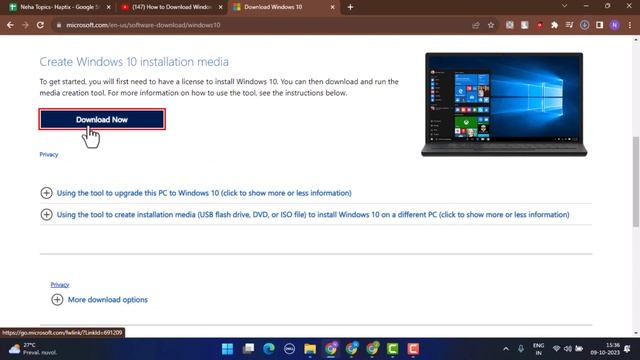Click the plus icon beside create installation media text
This screenshot has height=360, width=640.
[47, 214]
